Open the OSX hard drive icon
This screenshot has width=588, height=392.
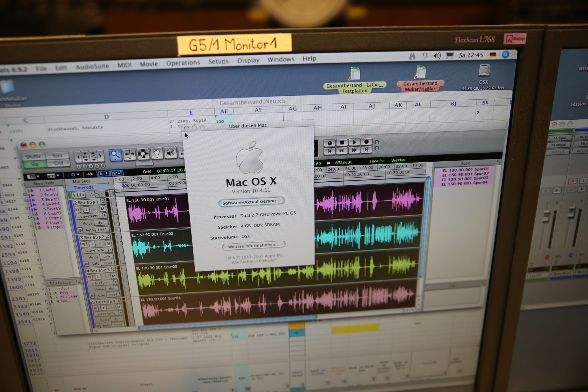[484, 70]
